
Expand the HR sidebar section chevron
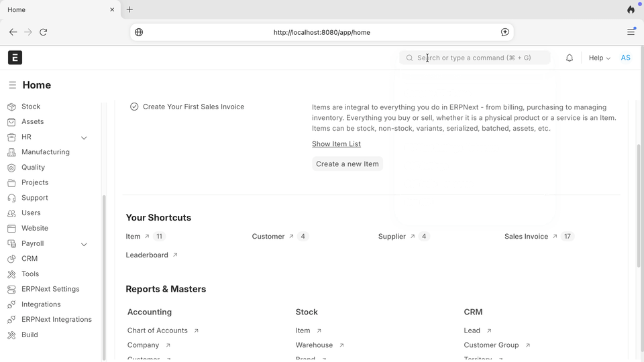84,137
